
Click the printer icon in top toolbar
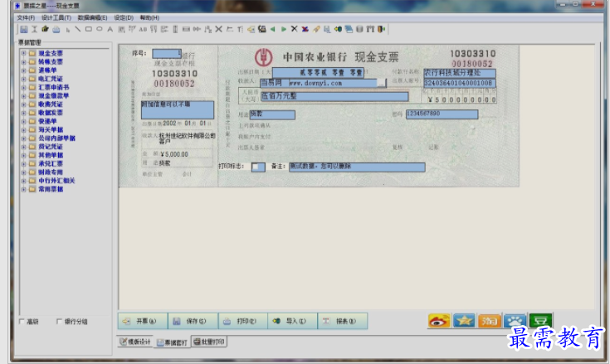(x=56, y=29)
